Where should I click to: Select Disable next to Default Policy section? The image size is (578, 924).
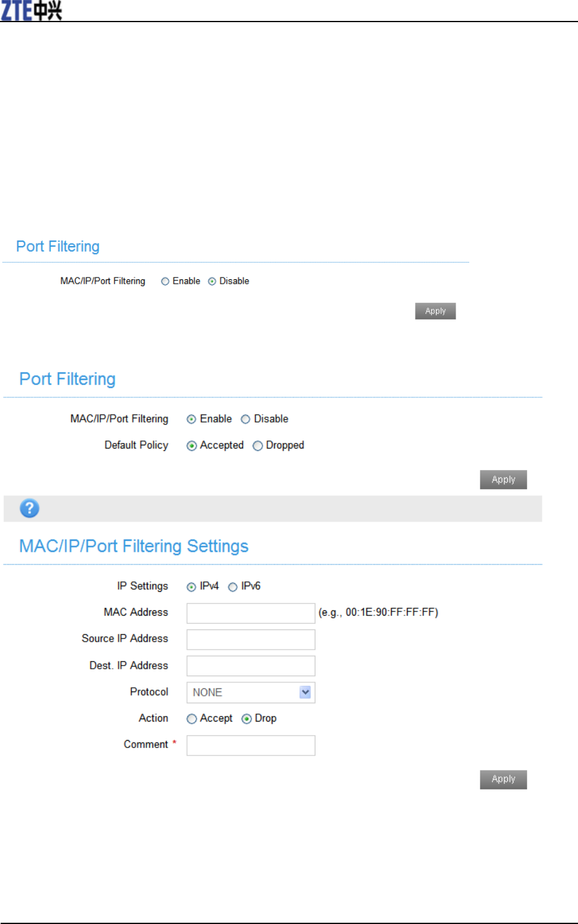(x=246, y=420)
